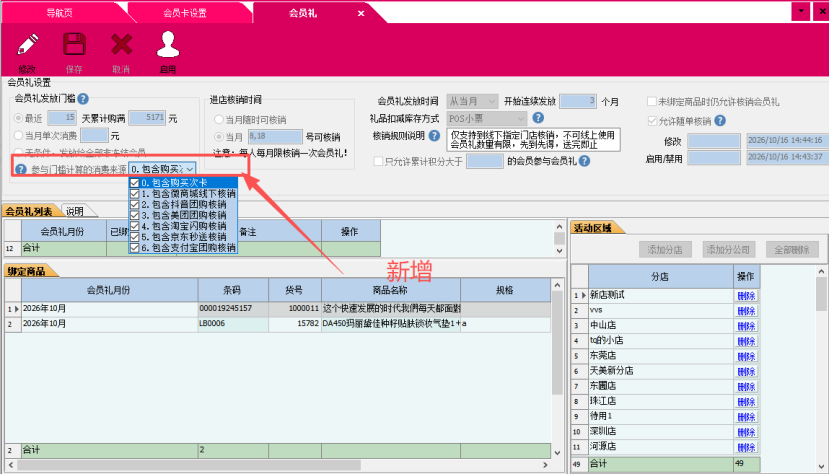Open help icon next to 核销规则说明
The image size is (829, 474).
(434, 136)
